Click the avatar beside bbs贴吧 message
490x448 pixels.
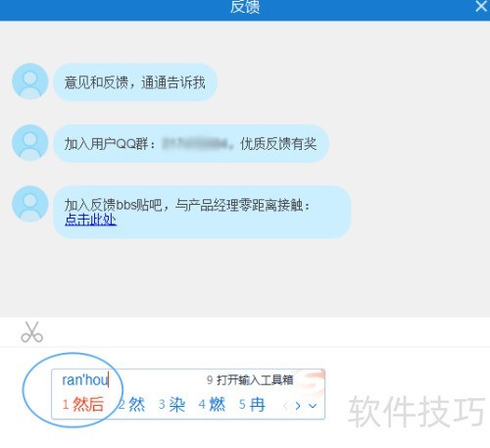[30, 204]
